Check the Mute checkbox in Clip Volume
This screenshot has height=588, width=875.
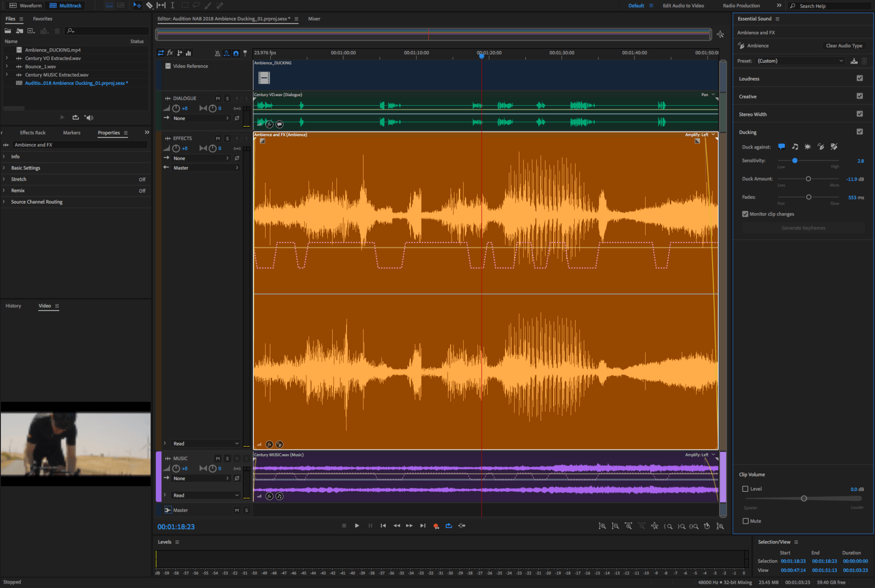click(x=745, y=521)
